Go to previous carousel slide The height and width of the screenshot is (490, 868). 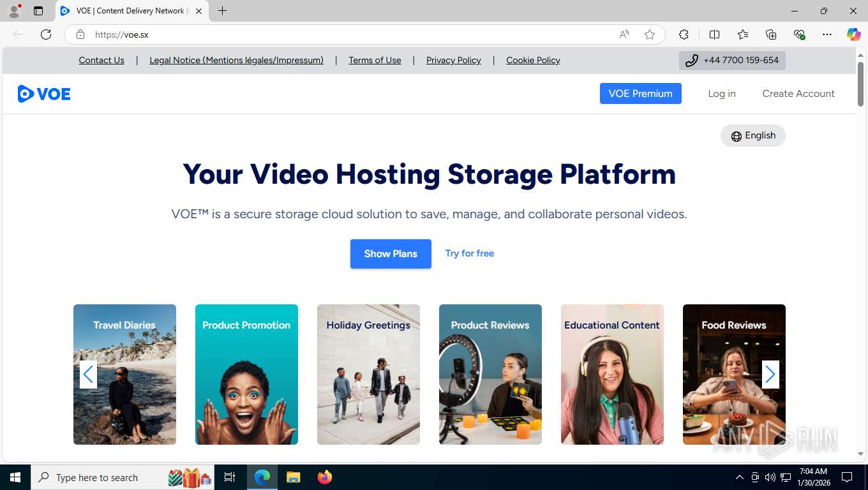[x=88, y=375]
